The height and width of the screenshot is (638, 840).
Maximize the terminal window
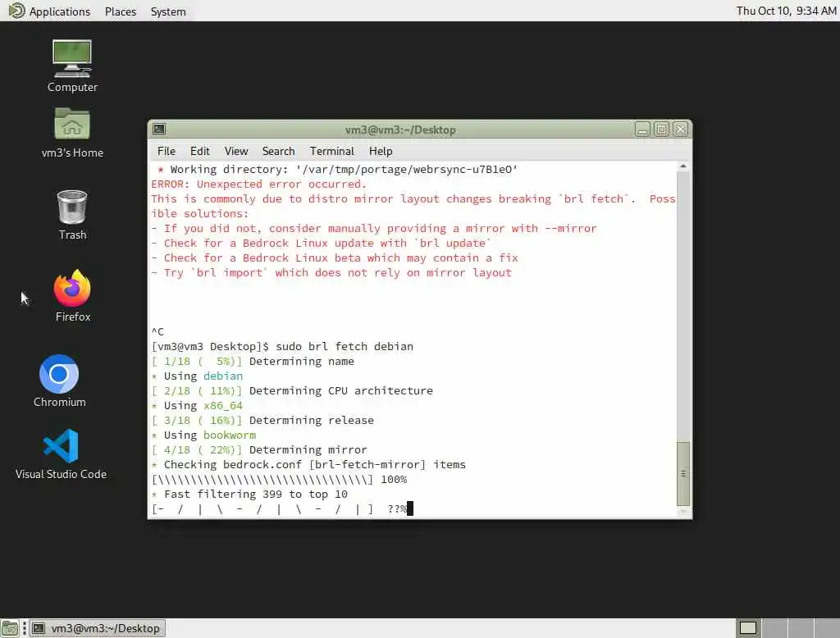point(662,129)
